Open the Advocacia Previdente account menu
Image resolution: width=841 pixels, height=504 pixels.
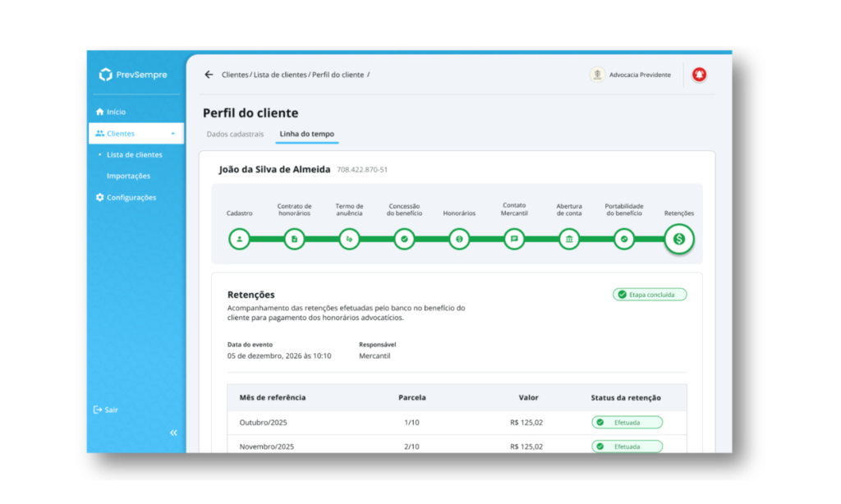point(631,75)
